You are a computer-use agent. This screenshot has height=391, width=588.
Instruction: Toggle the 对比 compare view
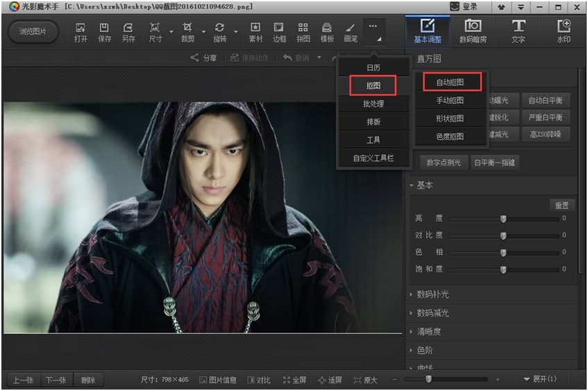(259, 380)
